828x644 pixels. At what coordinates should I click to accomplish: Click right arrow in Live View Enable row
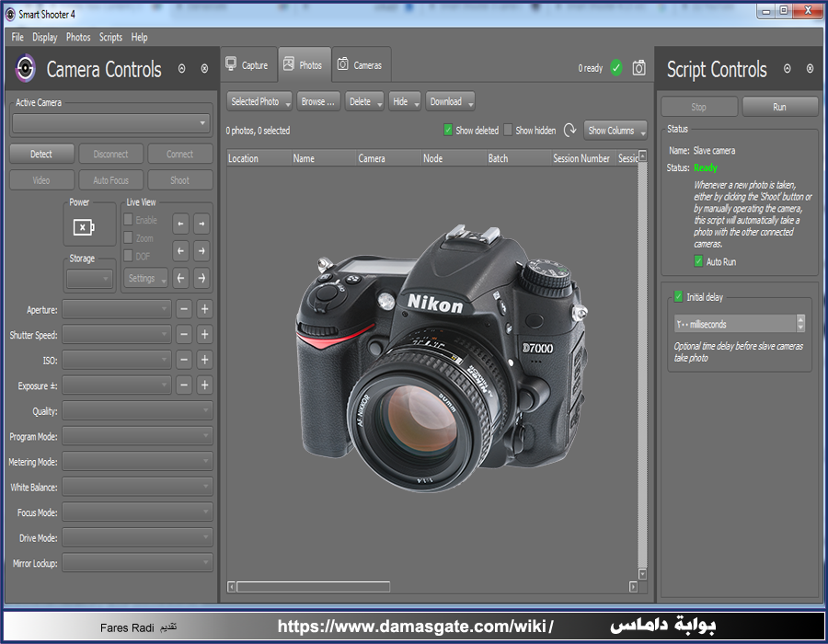(x=201, y=224)
